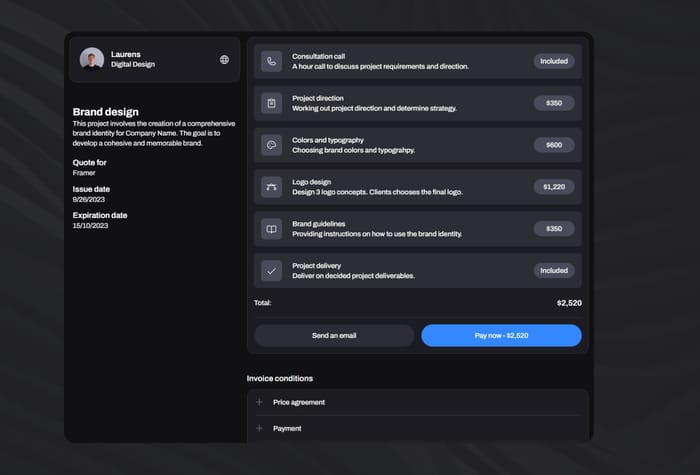Click 'A hour call to discuss' description
Viewport: 700px width, 475px height.
[x=381, y=67]
